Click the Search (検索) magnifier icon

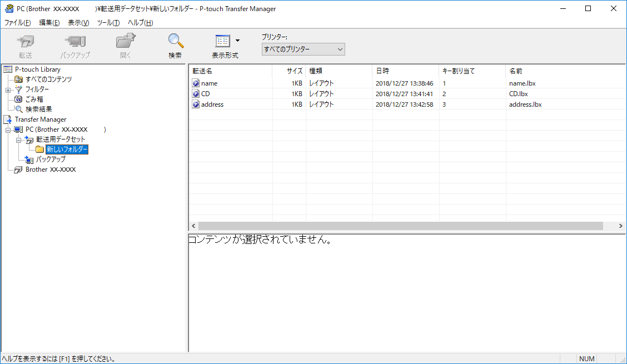[175, 41]
